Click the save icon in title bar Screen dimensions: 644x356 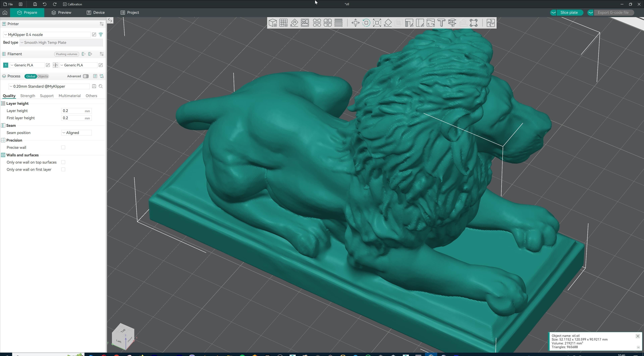pyautogui.click(x=35, y=4)
